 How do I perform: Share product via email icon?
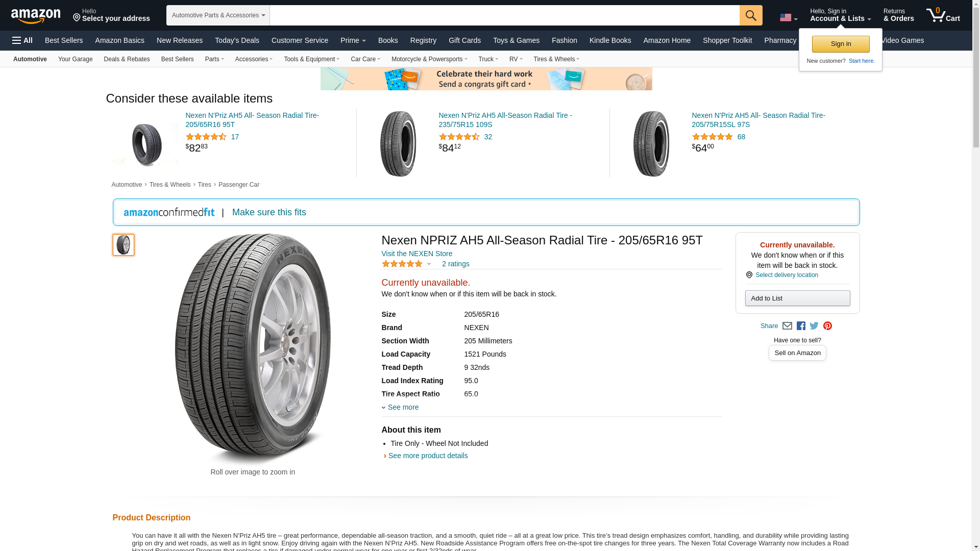pyautogui.click(x=787, y=326)
